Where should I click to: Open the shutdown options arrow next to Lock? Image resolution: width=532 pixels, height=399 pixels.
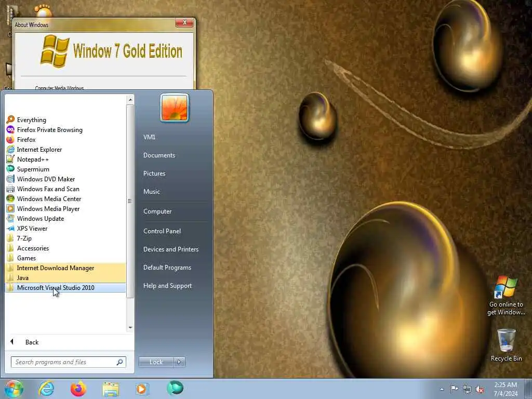pyautogui.click(x=179, y=362)
